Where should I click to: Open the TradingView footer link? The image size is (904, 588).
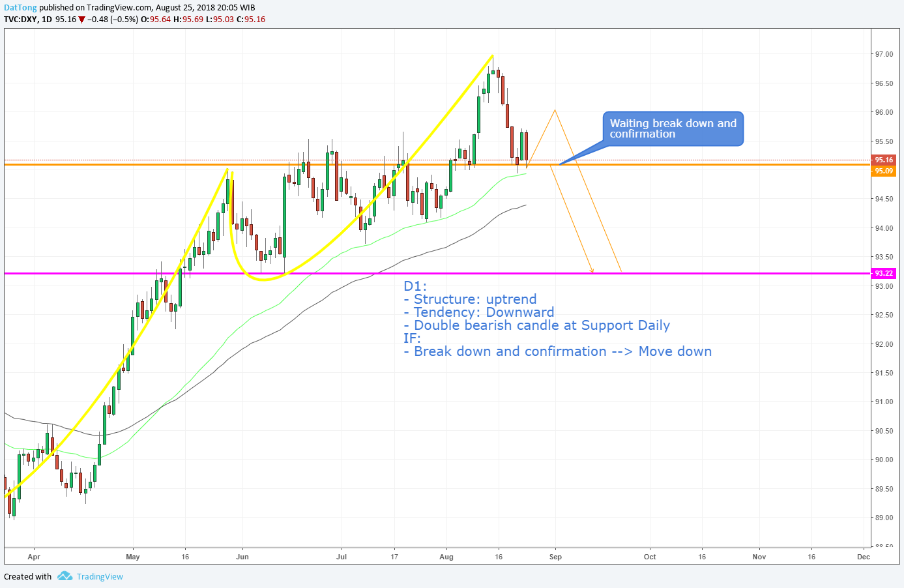tap(100, 577)
